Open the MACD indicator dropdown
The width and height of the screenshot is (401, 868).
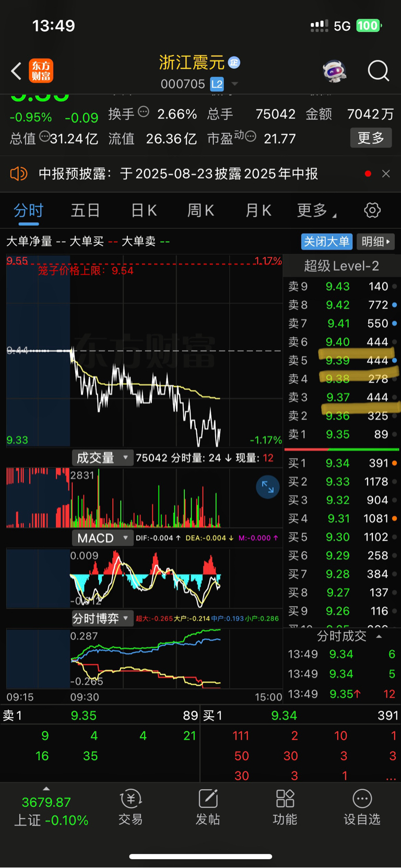click(102, 538)
